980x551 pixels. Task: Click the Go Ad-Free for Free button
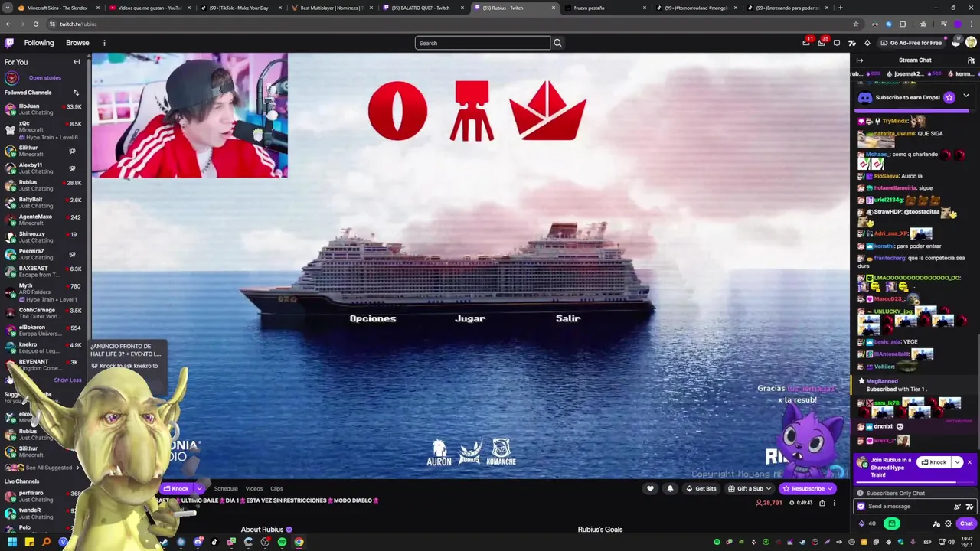point(911,43)
